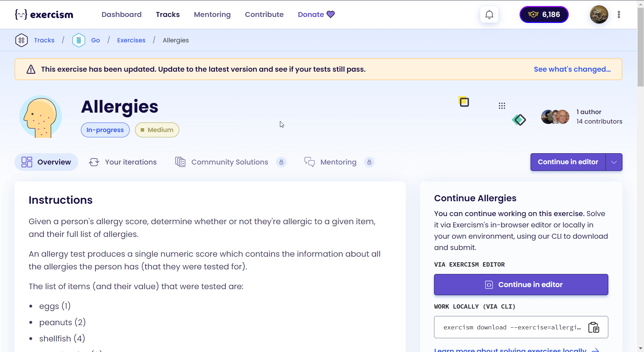Screen dimensions: 644x352
Task: Click the Go track icon in breadcrumb
Action: pyautogui.click(x=78, y=40)
